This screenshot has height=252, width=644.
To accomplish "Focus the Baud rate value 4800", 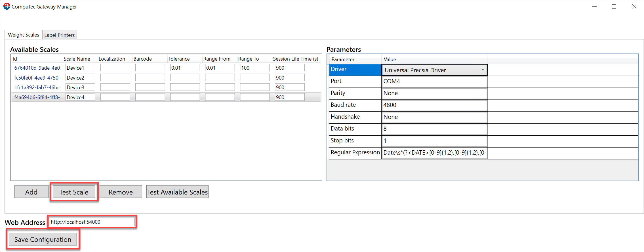I will tap(434, 105).
